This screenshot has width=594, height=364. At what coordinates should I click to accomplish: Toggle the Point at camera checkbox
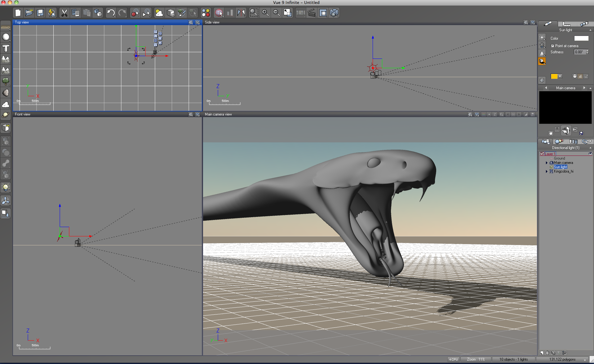coord(552,46)
